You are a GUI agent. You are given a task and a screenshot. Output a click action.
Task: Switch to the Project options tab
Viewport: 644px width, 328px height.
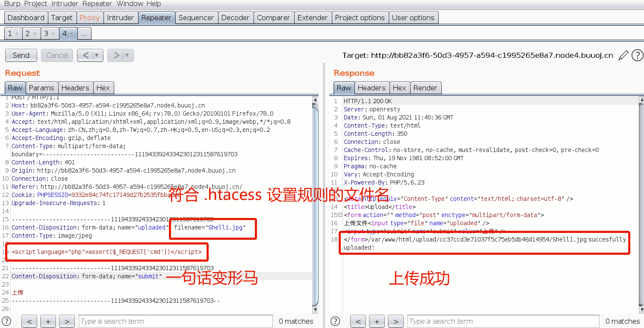(x=360, y=18)
